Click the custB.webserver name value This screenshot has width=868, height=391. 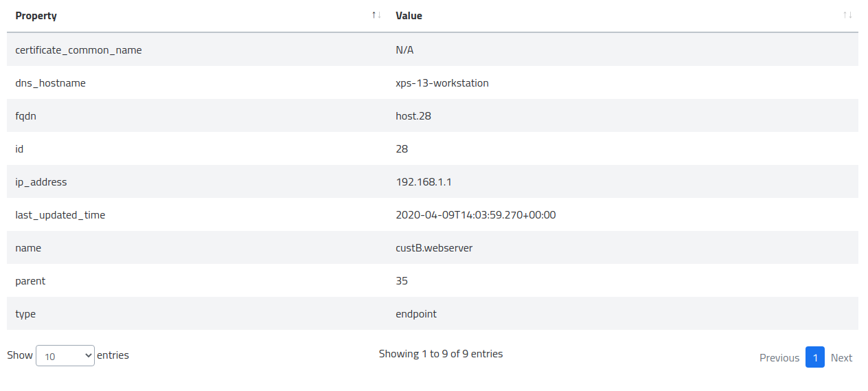tap(434, 248)
